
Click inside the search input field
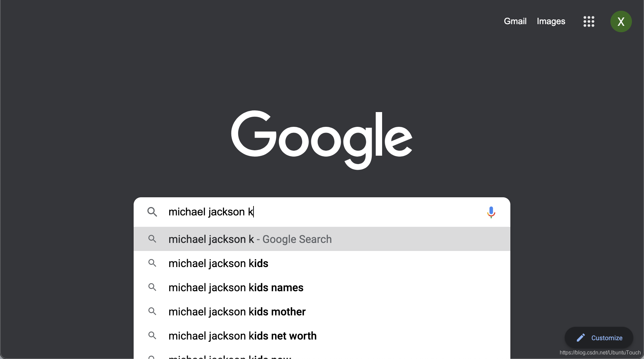(x=302, y=212)
